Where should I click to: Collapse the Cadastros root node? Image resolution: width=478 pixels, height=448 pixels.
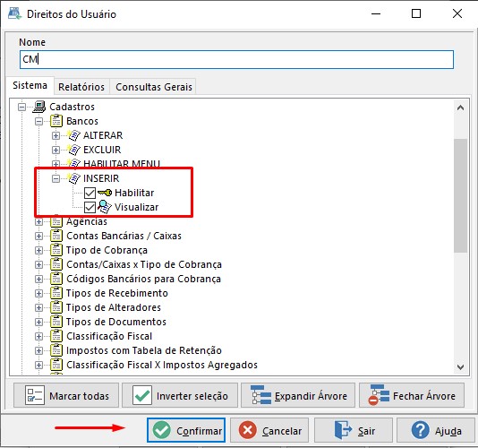pos(21,107)
